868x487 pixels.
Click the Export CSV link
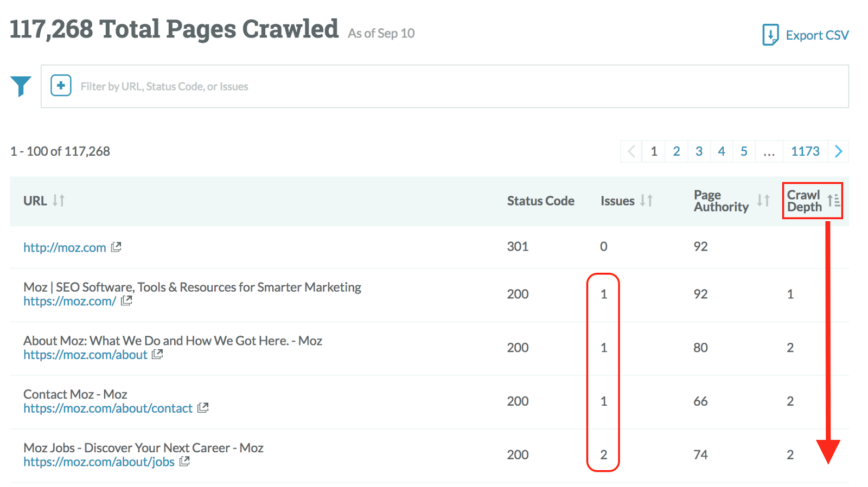click(x=817, y=35)
